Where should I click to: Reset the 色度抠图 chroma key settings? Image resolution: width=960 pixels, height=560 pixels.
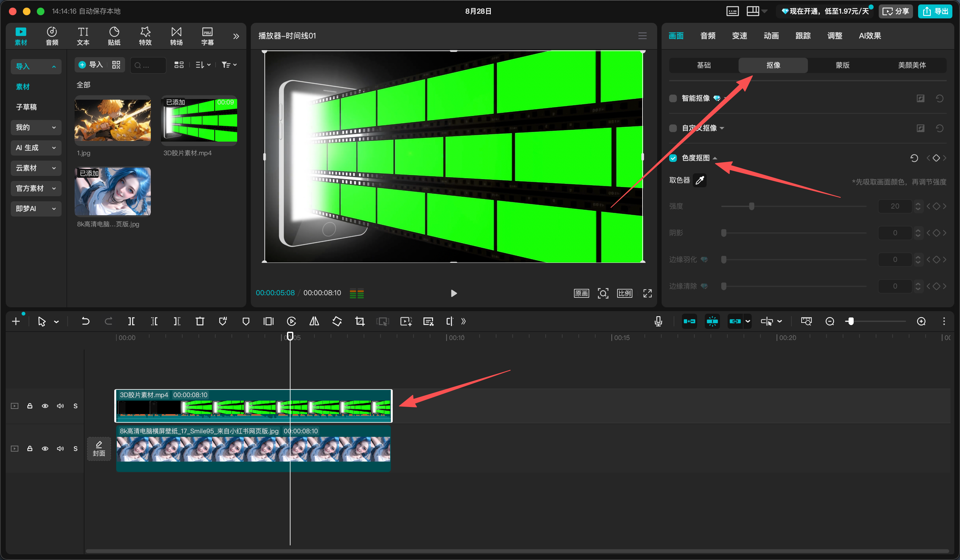(914, 158)
